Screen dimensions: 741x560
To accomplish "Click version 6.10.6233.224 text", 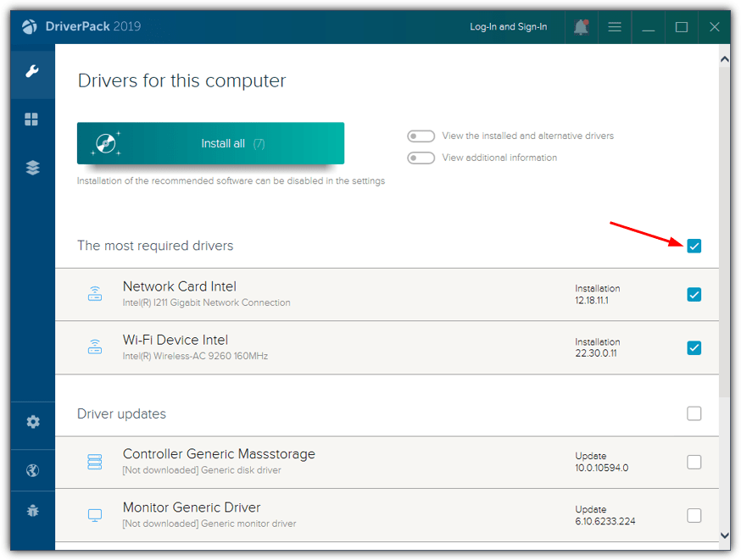I will [x=604, y=521].
